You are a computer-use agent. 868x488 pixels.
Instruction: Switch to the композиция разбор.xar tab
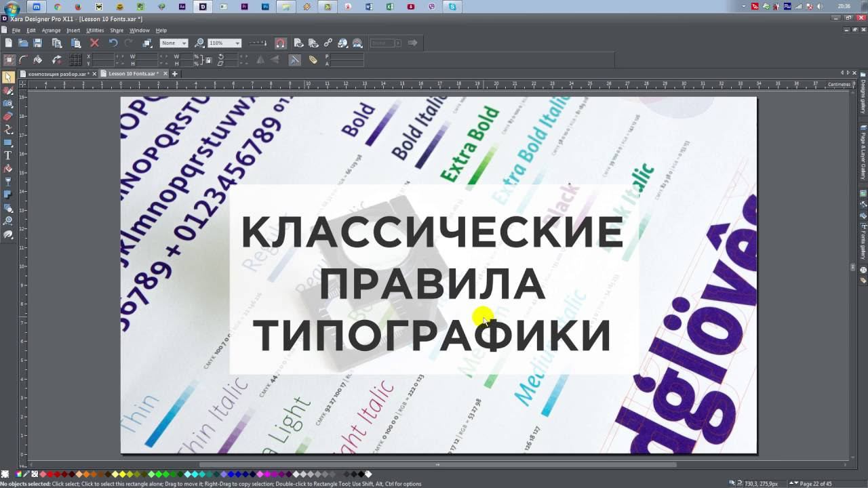click(58, 74)
